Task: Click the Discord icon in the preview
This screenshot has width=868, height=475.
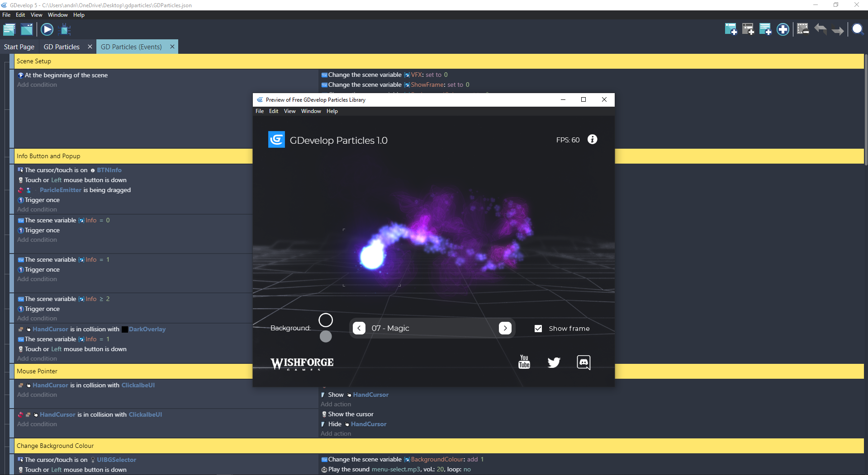Action: point(583,362)
